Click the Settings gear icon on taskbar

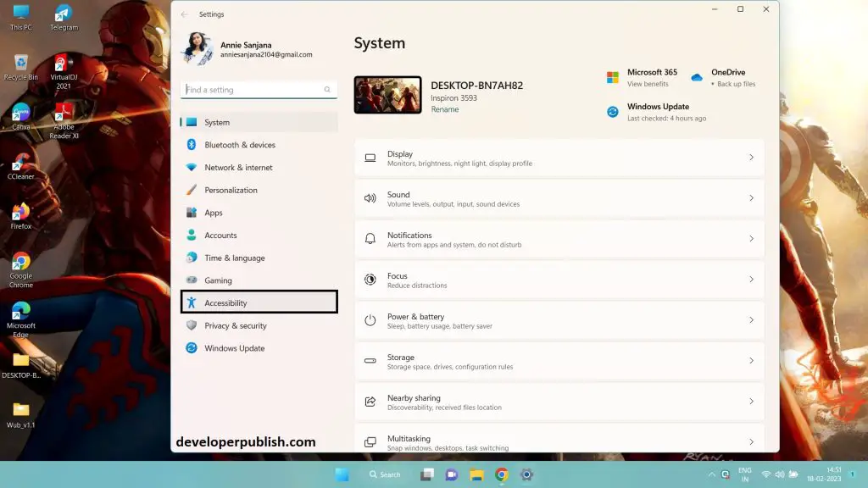(x=526, y=474)
